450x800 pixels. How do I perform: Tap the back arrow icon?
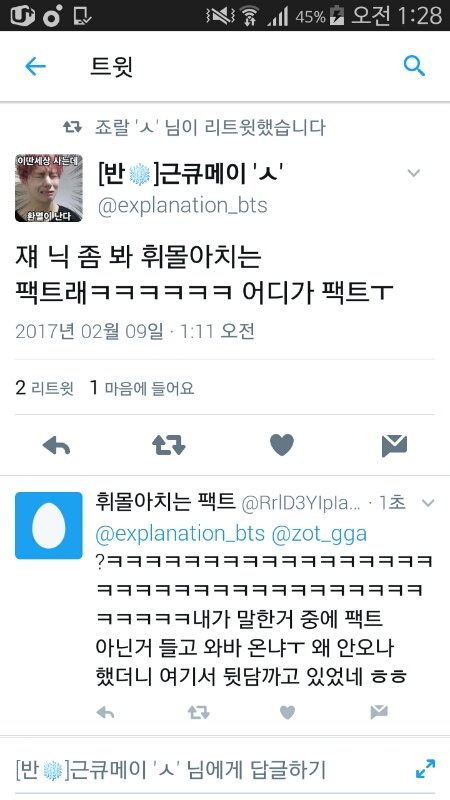(35, 66)
